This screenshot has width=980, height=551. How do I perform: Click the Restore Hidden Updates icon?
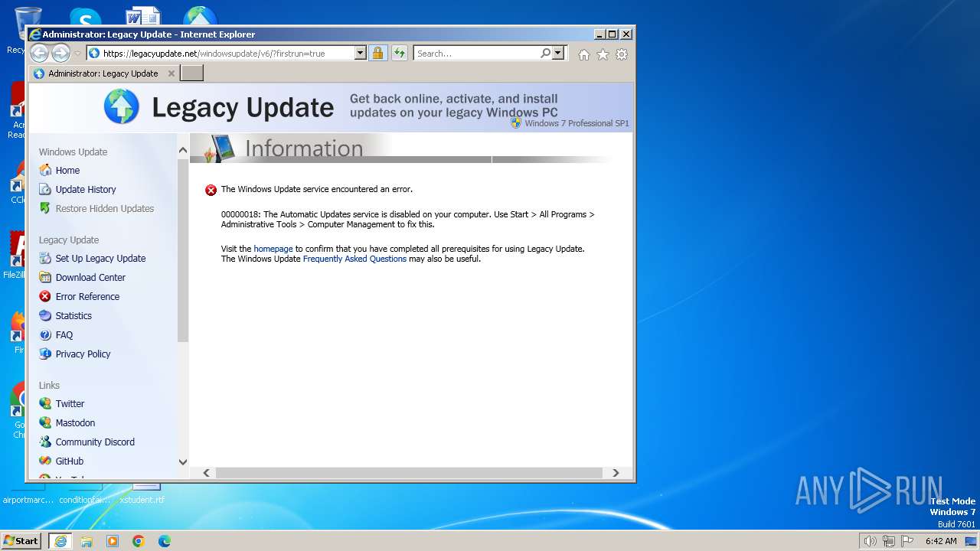45,208
